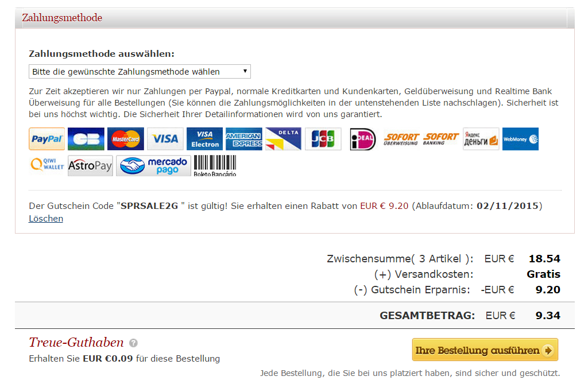Click the Gratis shipping cost value
The width and height of the screenshot is (588, 384).
click(x=543, y=274)
